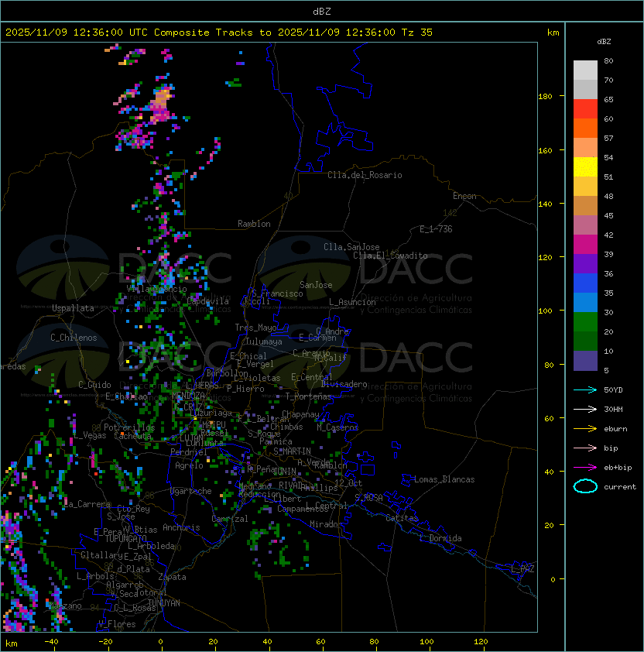This screenshot has height=652, width=644.
Task: Click the 'L_Asuncion' map label
Action: pyautogui.click(x=352, y=302)
